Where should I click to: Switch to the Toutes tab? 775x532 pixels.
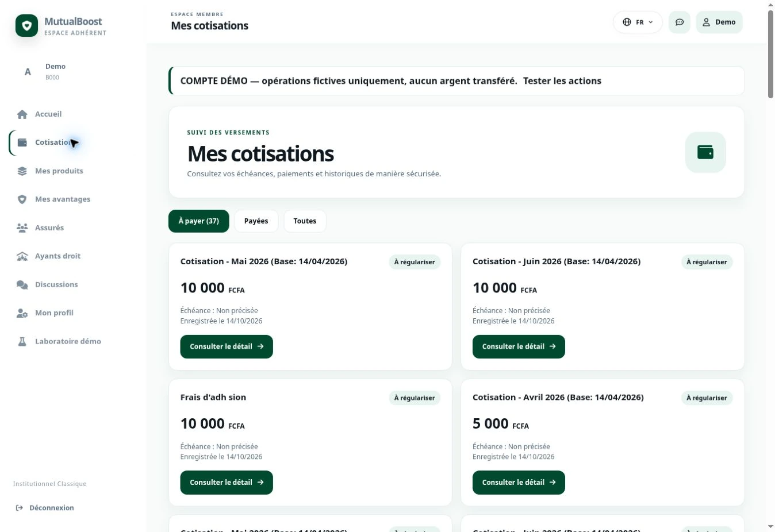click(305, 221)
